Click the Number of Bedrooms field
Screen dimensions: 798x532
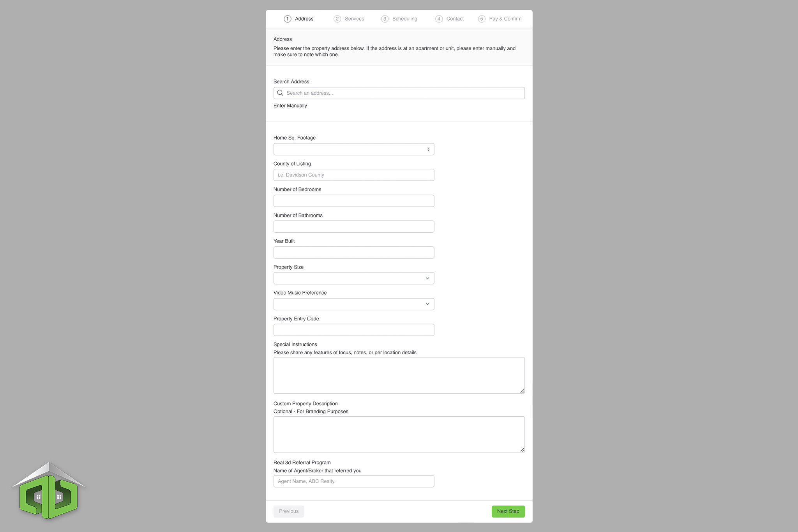click(x=354, y=201)
